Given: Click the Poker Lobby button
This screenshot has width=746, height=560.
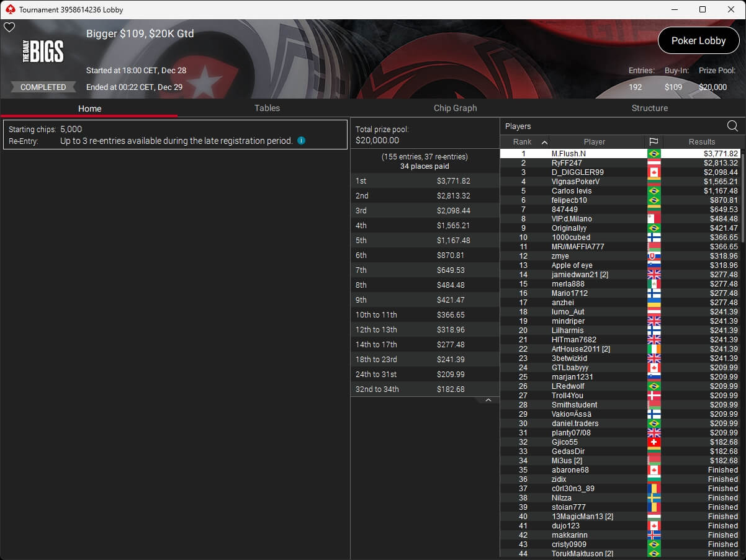Looking at the screenshot, I should (698, 40).
